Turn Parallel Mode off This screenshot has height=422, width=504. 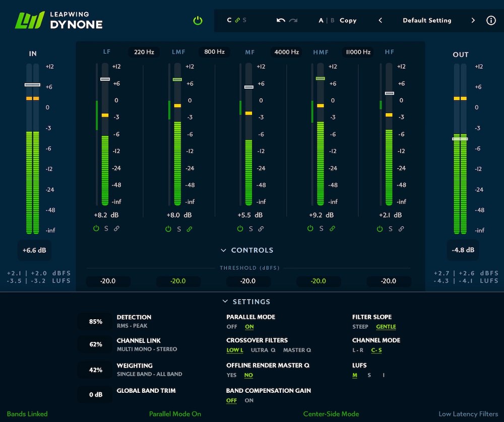[x=231, y=326]
